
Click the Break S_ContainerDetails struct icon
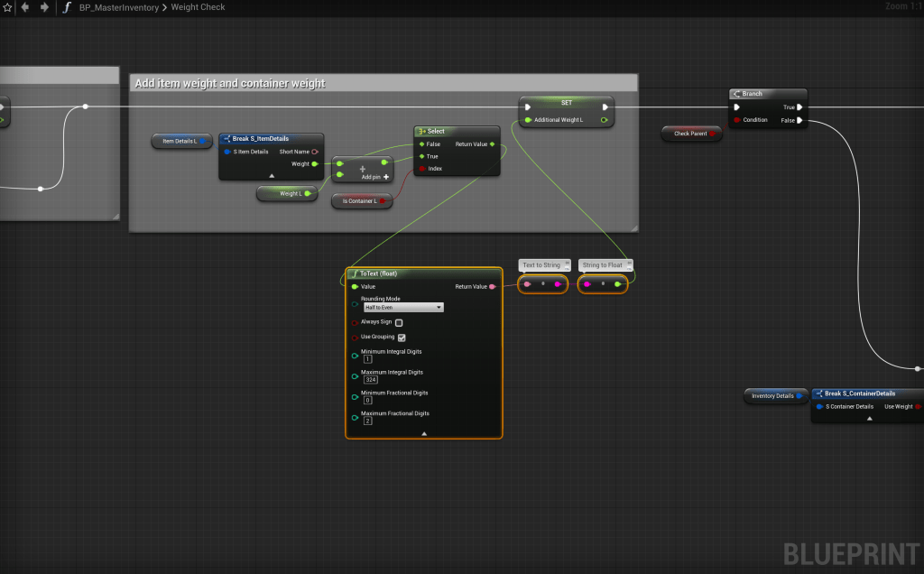tap(818, 393)
